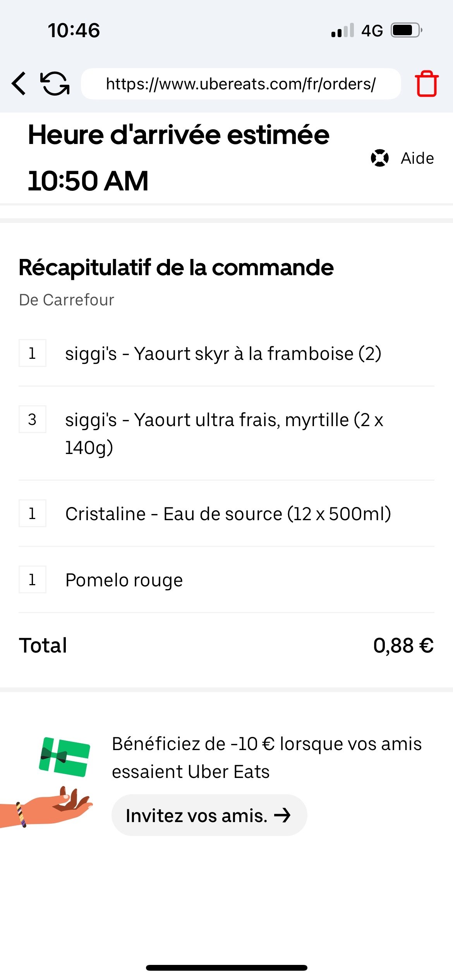Tap the green gift card illustration
453x980 pixels.
click(x=65, y=757)
